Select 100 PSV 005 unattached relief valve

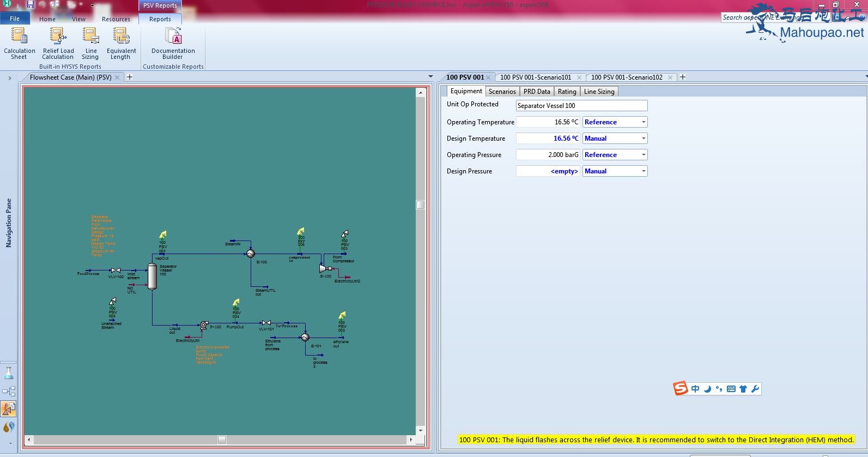(x=112, y=302)
